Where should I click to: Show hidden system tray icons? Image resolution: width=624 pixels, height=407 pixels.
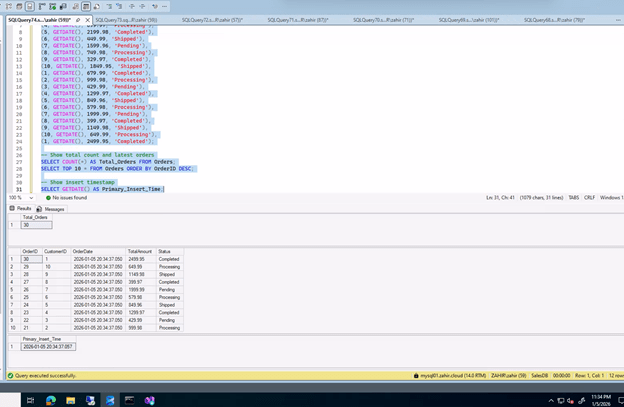point(553,399)
